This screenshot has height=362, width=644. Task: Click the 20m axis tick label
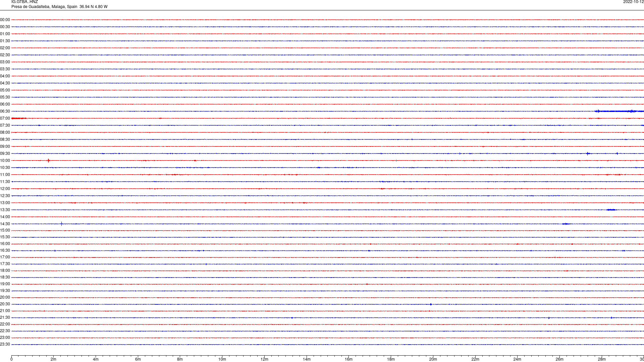pos(433,359)
